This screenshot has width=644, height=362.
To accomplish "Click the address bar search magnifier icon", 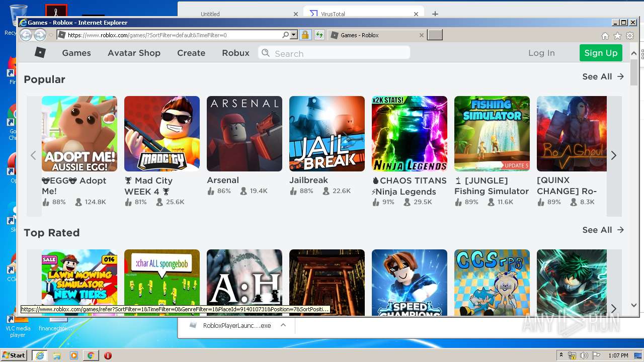I will (285, 35).
